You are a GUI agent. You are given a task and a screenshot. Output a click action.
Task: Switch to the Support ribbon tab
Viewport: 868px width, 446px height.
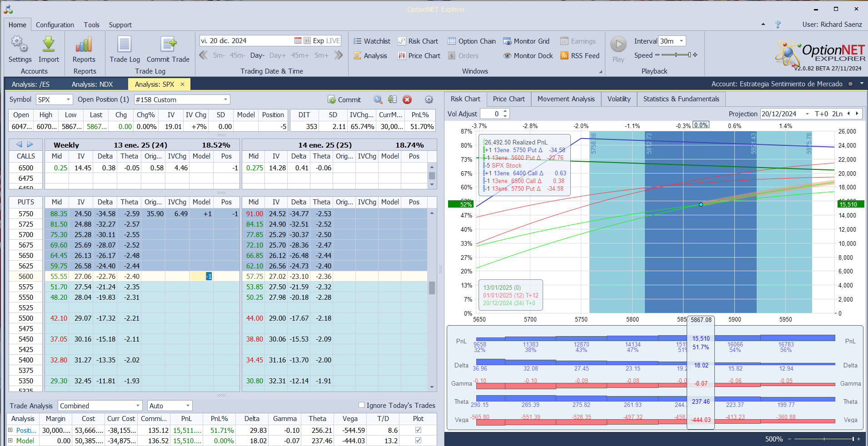click(x=120, y=25)
